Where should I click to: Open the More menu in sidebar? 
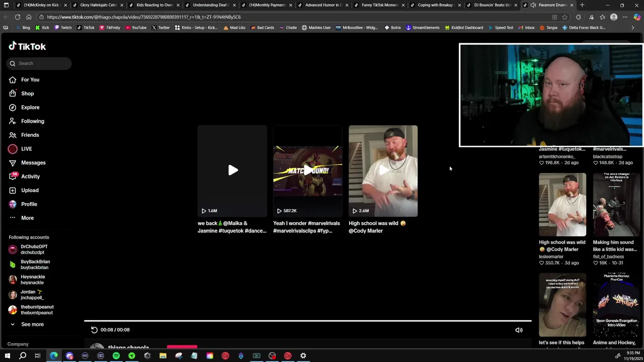(27, 218)
